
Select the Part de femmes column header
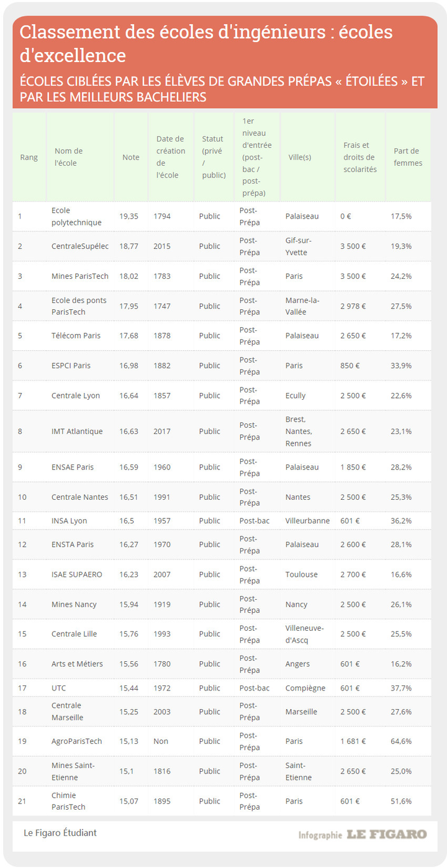point(408,157)
